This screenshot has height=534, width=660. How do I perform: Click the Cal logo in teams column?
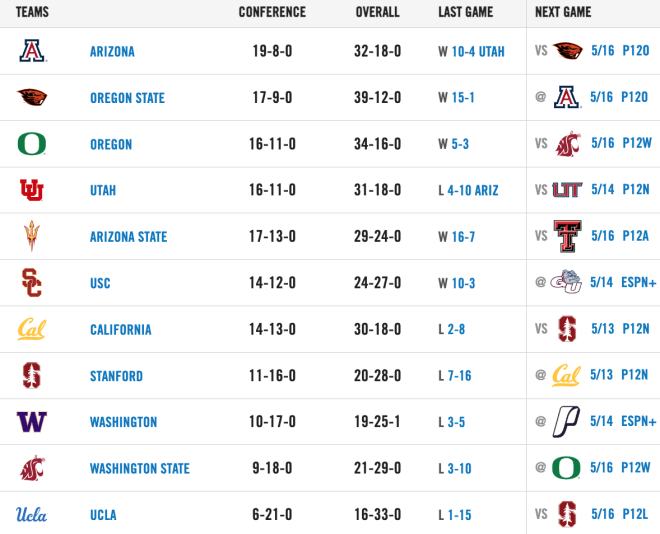coord(32,329)
